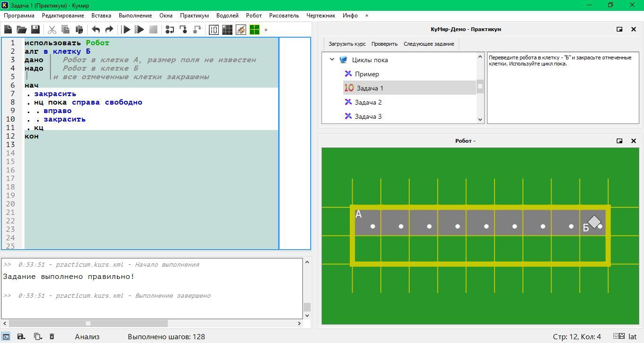Open the Окна menu

pyautogui.click(x=166, y=16)
